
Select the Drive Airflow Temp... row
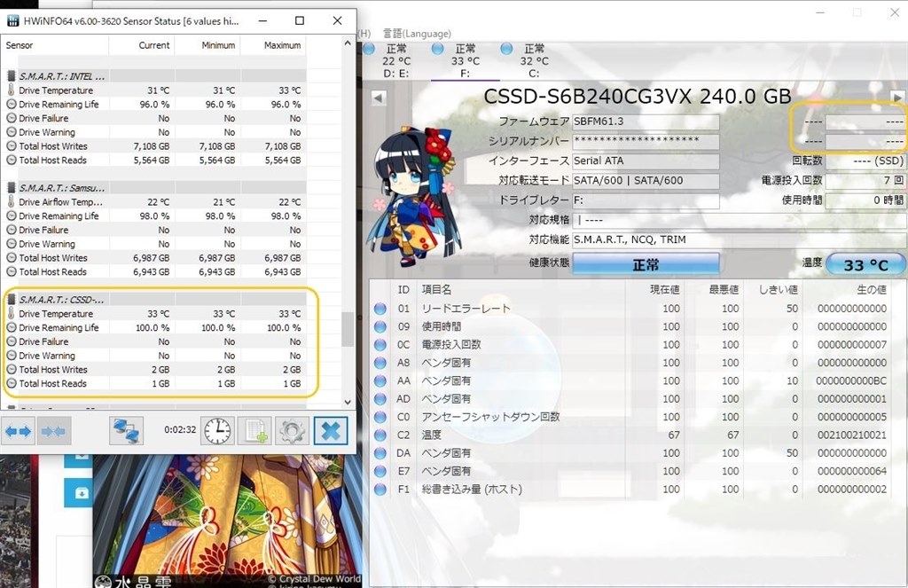tap(153, 202)
